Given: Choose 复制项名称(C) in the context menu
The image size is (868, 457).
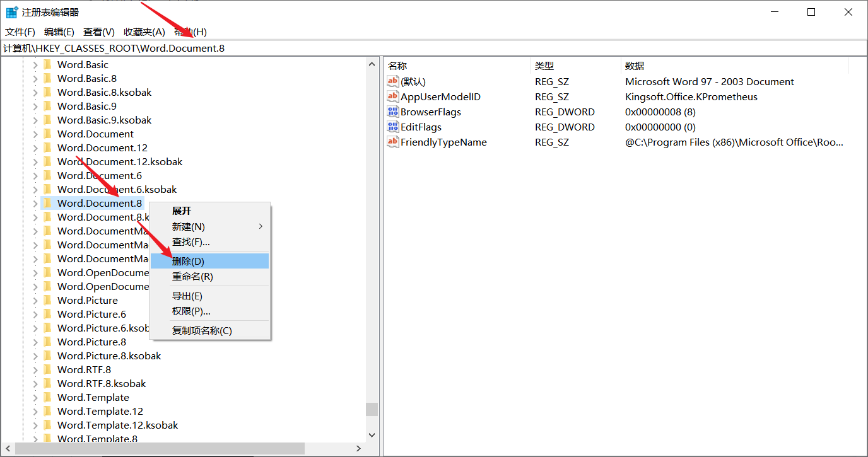Looking at the screenshot, I should 209,330.
